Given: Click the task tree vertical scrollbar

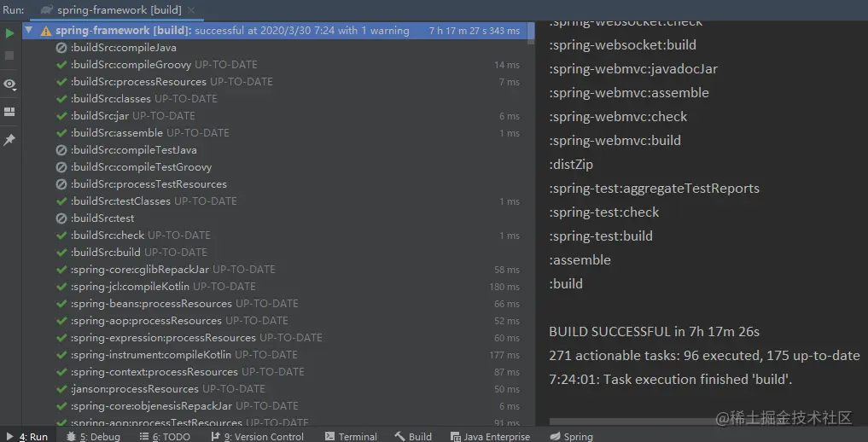Looking at the screenshot, I should 532,33.
